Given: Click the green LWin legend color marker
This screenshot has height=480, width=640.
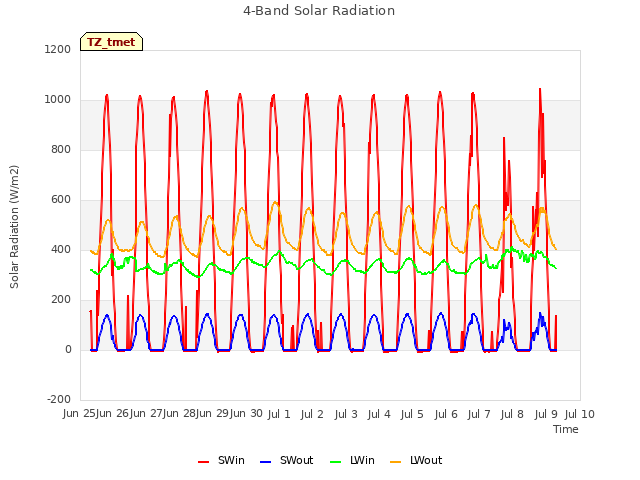Looking at the screenshot, I should coord(336,462).
